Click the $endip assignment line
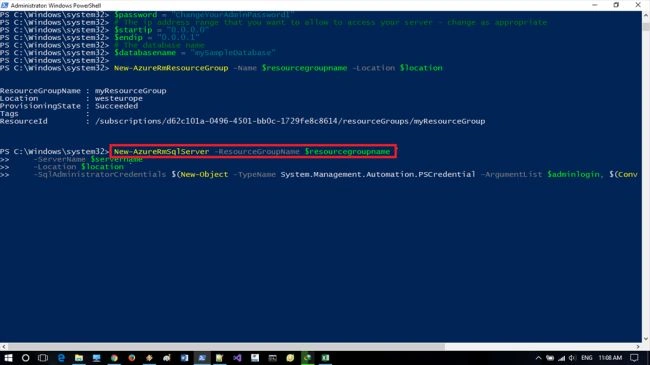 tap(157, 37)
